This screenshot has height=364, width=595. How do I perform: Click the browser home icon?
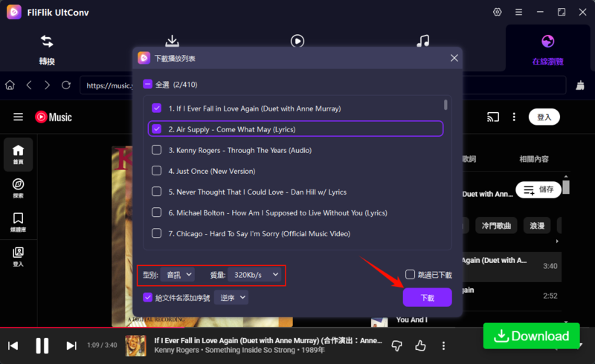10,85
